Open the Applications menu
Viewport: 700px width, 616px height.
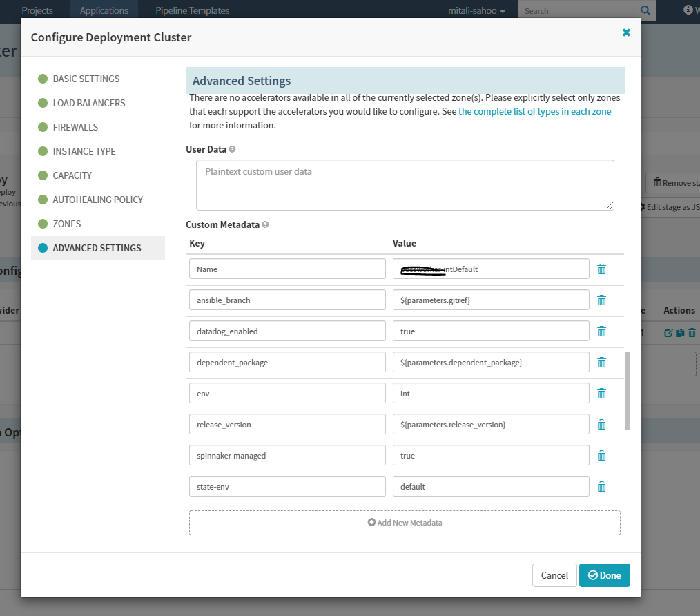pyautogui.click(x=104, y=10)
